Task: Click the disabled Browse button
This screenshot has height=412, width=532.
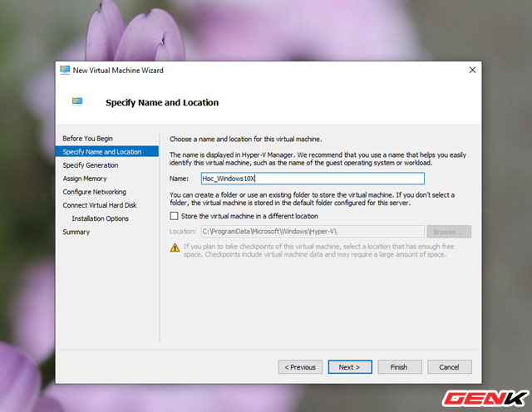Action: (449, 232)
